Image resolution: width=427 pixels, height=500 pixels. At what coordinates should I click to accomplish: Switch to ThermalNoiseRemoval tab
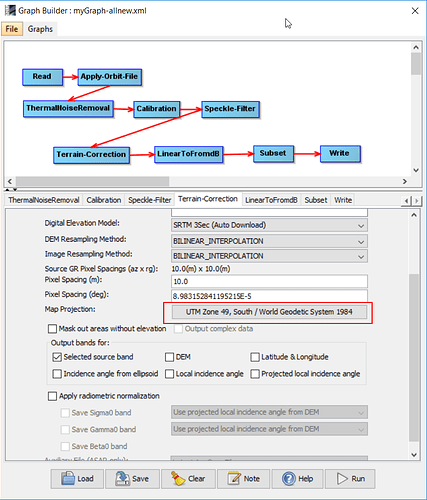[x=44, y=200]
